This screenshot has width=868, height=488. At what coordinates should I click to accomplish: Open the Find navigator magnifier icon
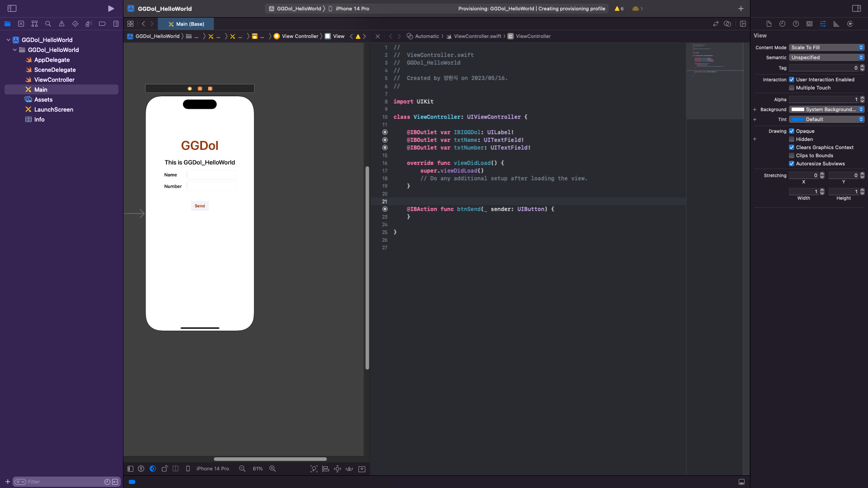point(48,24)
